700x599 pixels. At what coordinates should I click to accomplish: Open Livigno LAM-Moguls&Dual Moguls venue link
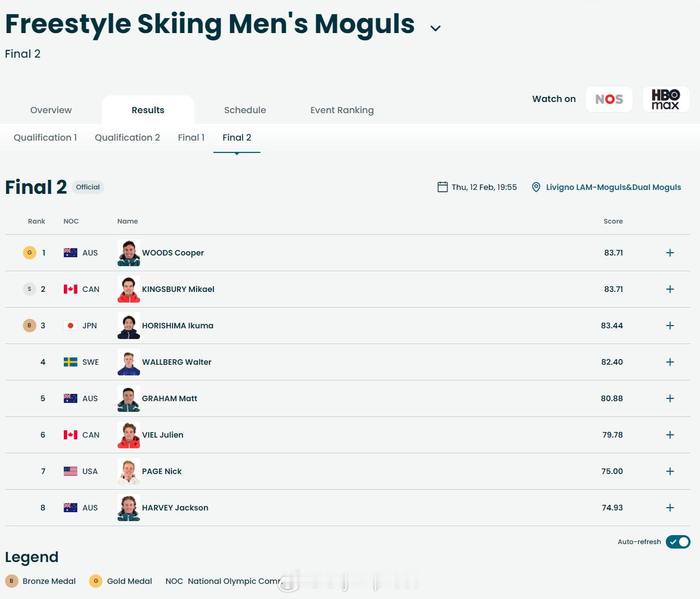(613, 187)
